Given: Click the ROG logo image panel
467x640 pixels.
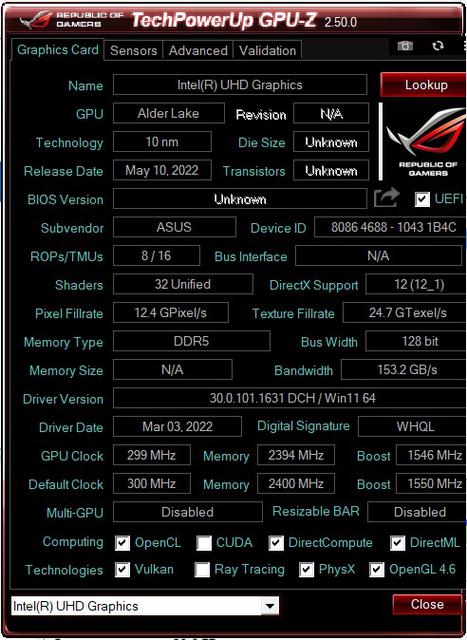Looking at the screenshot, I should (x=425, y=142).
